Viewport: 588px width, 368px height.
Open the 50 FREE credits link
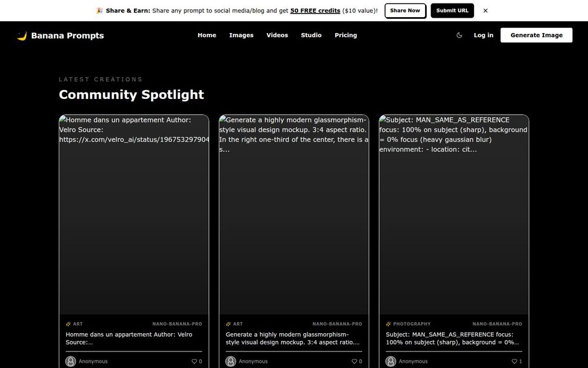tap(315, 11)
